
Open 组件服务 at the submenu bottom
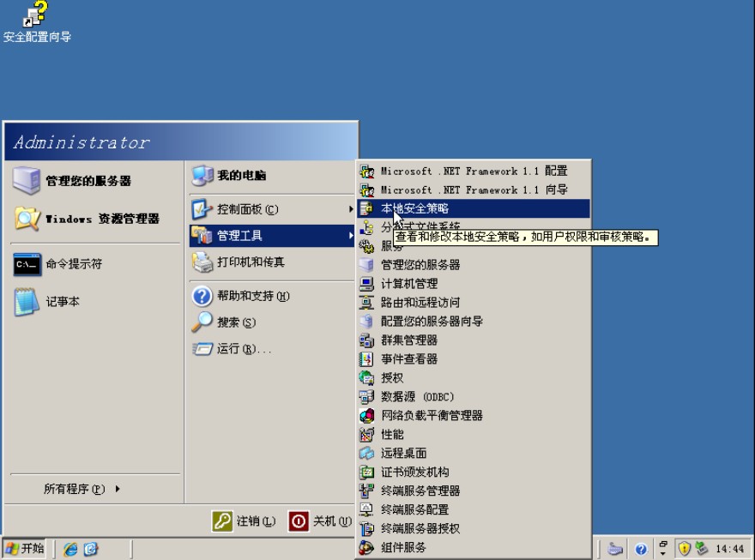point(474,547)
